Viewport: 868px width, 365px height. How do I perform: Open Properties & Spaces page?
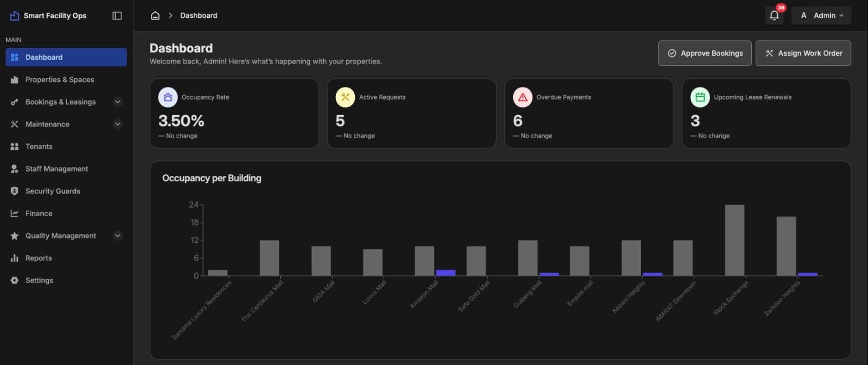(66, 80)
